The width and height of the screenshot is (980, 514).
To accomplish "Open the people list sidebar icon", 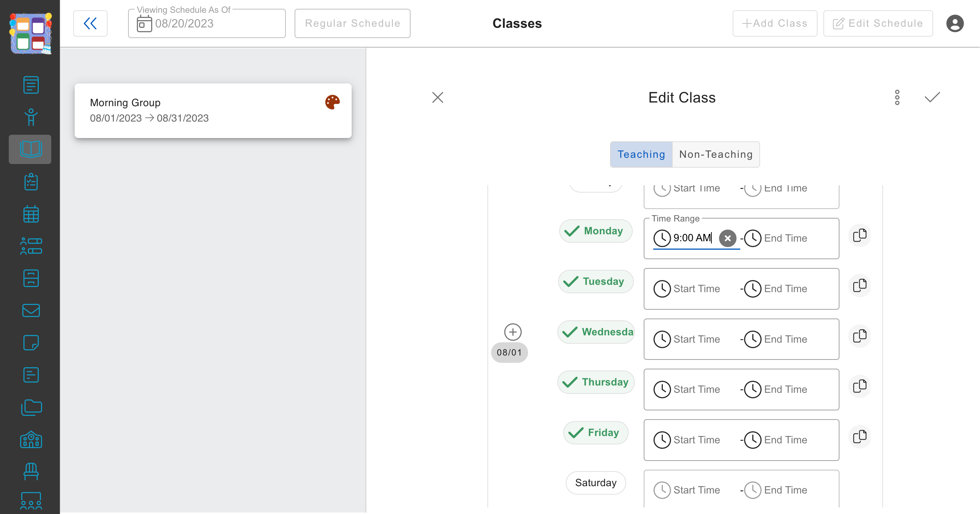I will pyautogui.click(x=31, y=246).
